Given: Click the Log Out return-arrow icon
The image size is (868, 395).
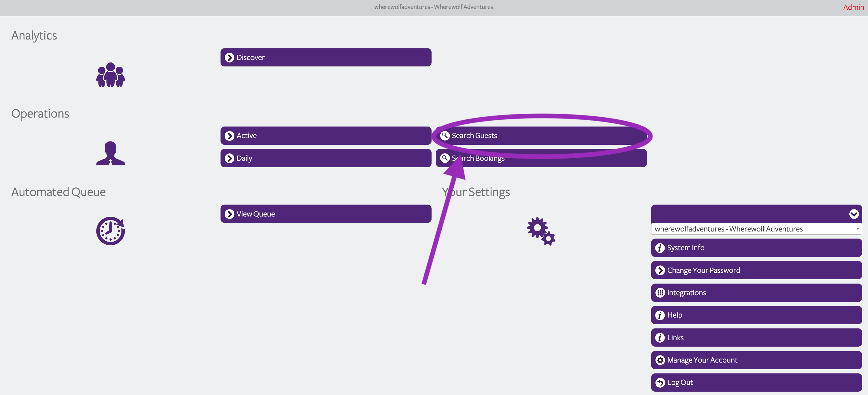Looking at the screenshot, I should (660, 383).
